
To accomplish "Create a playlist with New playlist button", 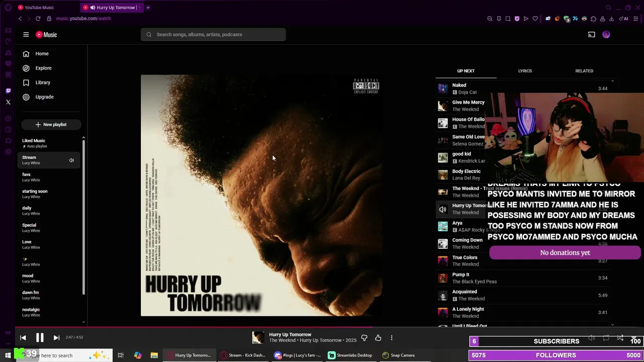I will point(51,125).
